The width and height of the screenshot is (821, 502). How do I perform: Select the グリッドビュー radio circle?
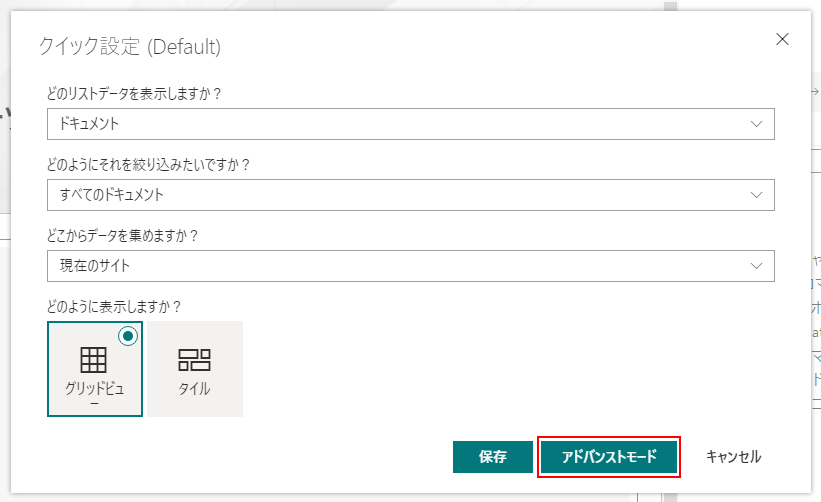point(127,337)
